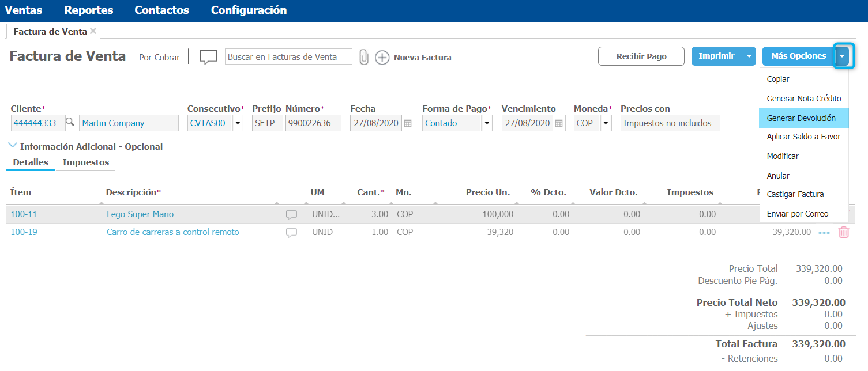Open the Moneda currency dropdown
The image size is (868, 371).
pyautogui.click(x=606, y=123)
